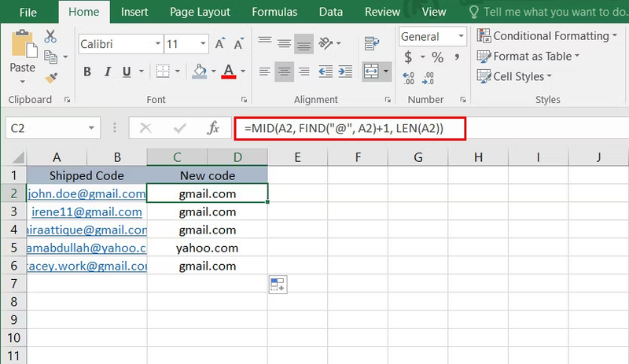The image size is (629, 364).
Task: Open the Conditional Formatting dropdown
Action: (x=547, y=35)
